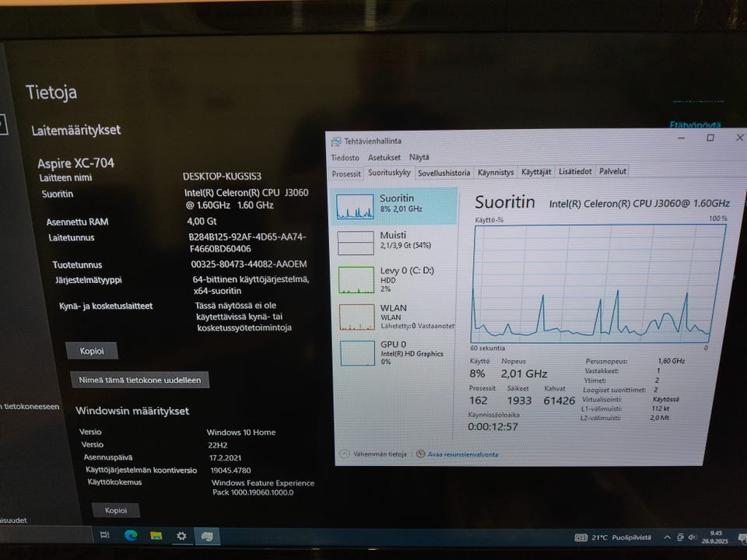Select the GPU 0 graph thumbnail
Image resolution: width=747 pixels, height=560 pixels.
[358, 353]
